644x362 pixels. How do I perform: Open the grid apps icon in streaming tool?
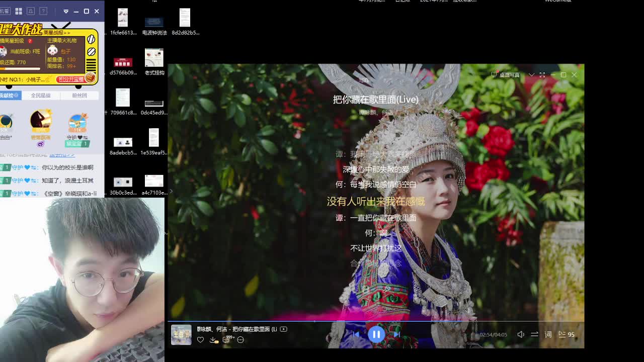(x=19, y=11)
